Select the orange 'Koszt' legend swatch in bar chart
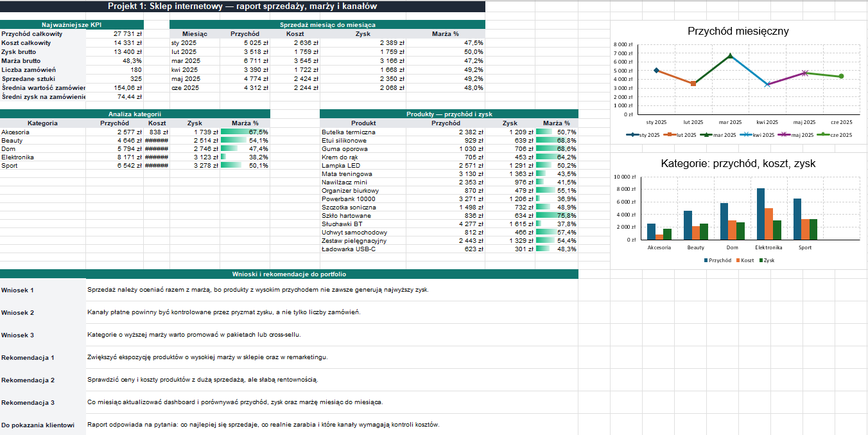This screenshot has width=868, height=435. pos(738,260)
